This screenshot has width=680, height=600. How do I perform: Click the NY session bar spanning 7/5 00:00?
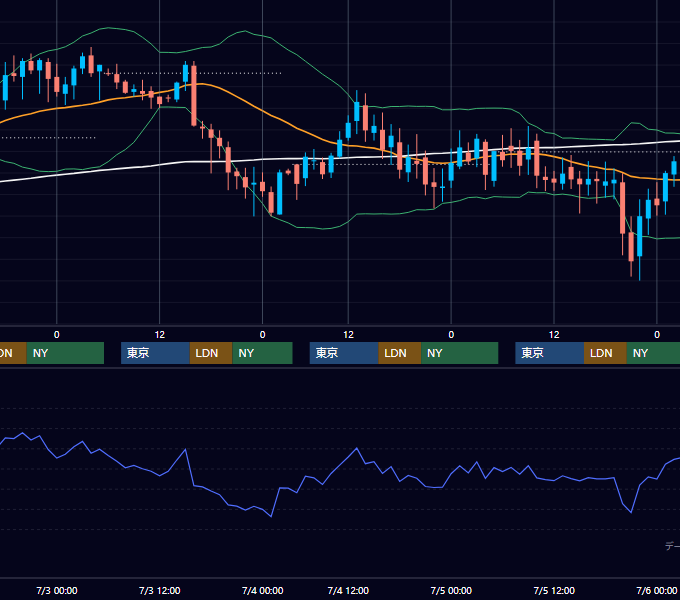pos(460,353)
